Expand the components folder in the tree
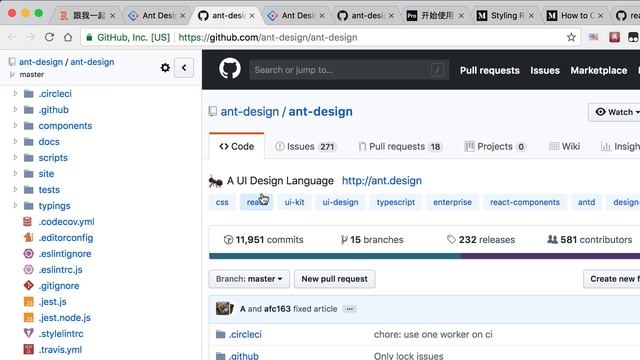Viewport: 640px width, 360px height. [16, 125]
